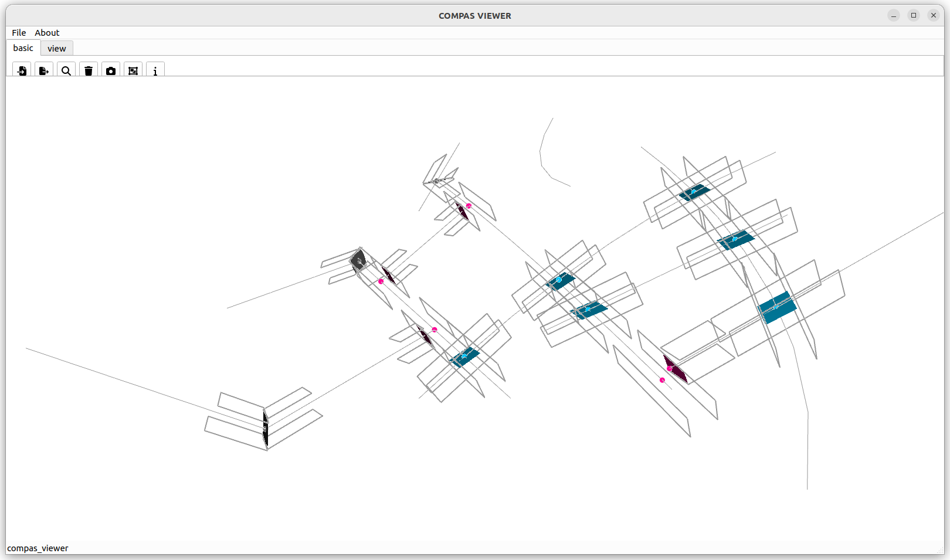The image size is (950, 560).
Task: Select the upper-right teal element
Action: point(694,191)
